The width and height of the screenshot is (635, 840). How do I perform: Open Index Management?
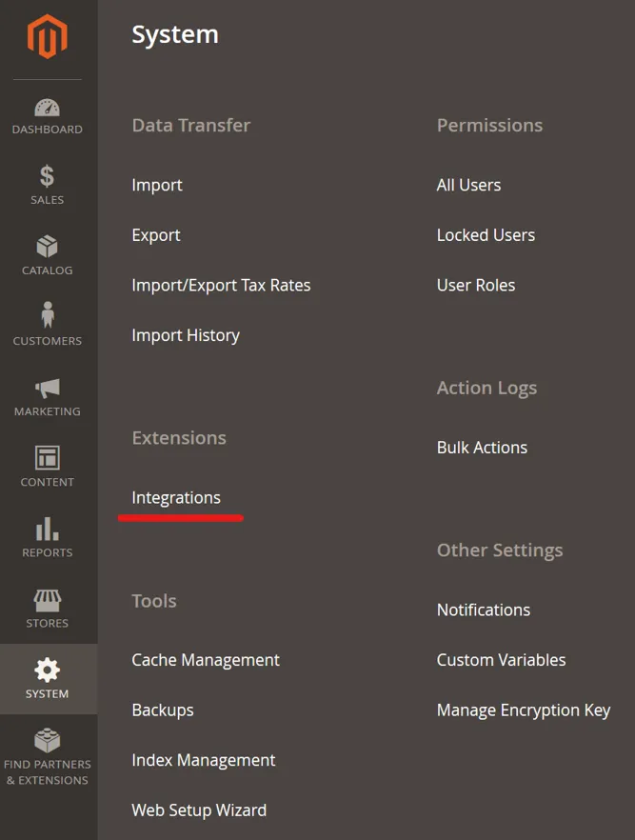click(204, 760)
